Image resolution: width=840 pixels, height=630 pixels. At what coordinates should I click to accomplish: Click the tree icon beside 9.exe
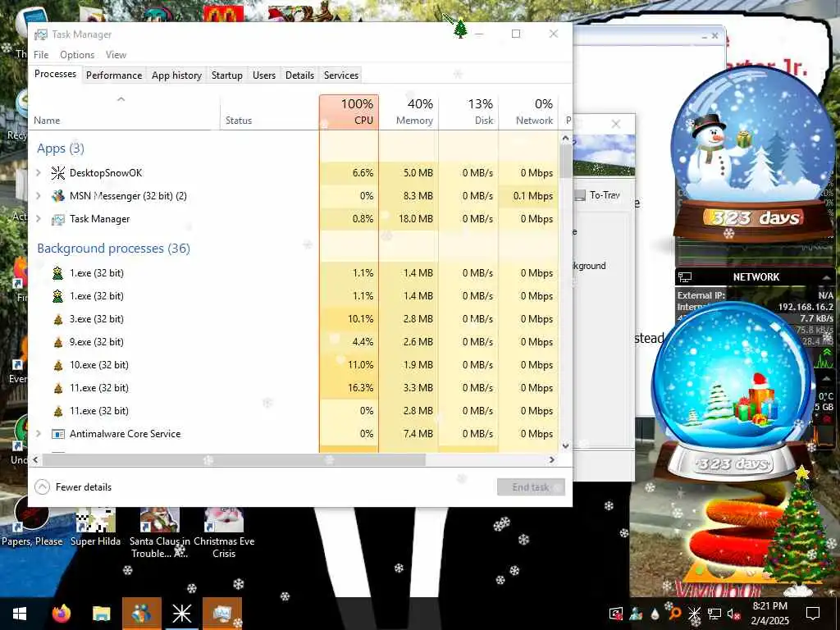click(58, 342)
